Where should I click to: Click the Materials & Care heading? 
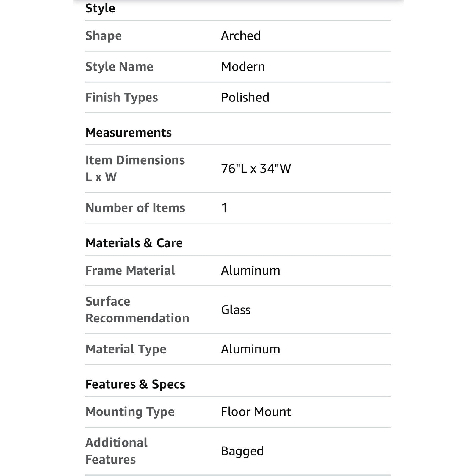pyautogui.click(x=134, y=243)
